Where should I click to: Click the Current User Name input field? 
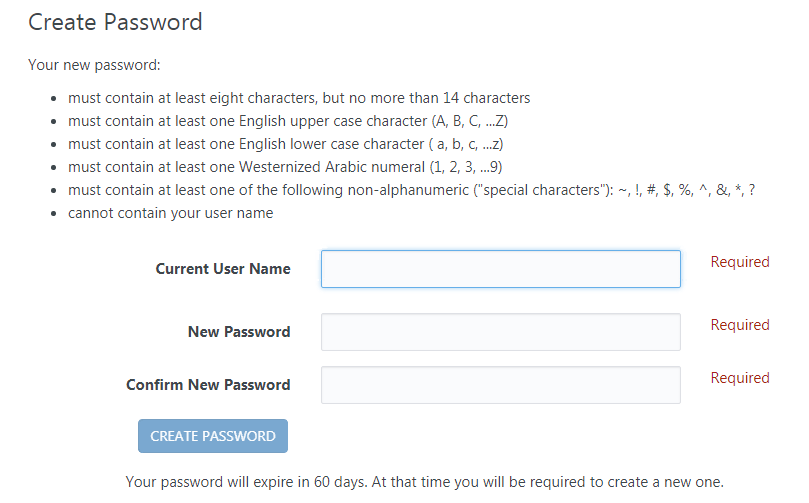pyautogui.click(x=500, y=269)
